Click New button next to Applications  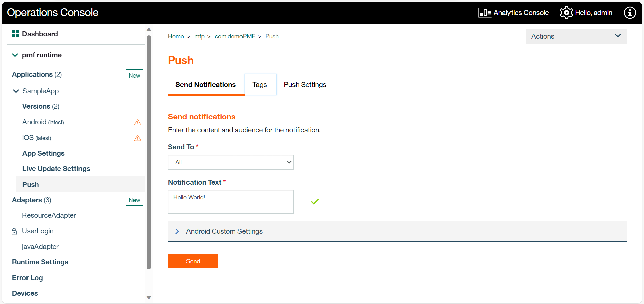[134, 75]
